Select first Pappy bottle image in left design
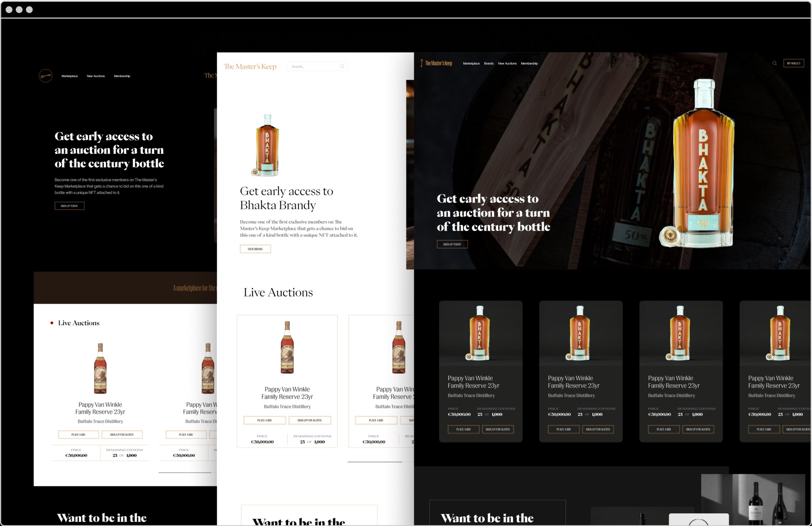 pyautogui.click(x=100, y=368)
